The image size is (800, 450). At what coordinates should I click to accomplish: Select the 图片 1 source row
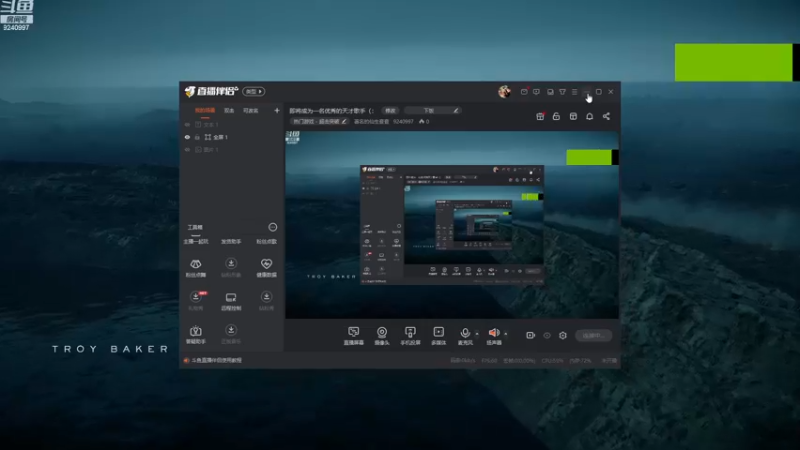tap(232, 149)
